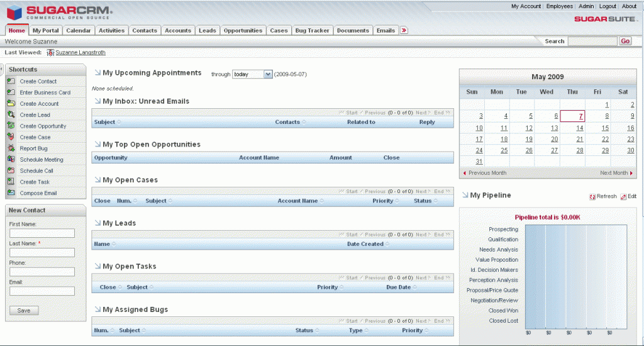Viewport: 644px width, 346px height.
Task: Go to the Contacts tab
Action: tap(145, 30)
